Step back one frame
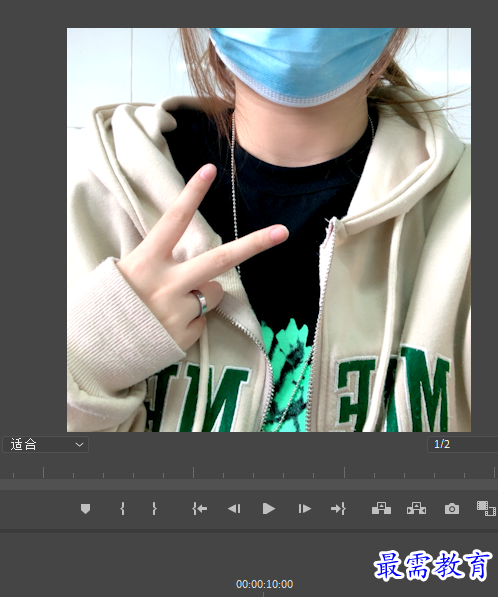The image size is (498, 597). [x=234, y=509]
